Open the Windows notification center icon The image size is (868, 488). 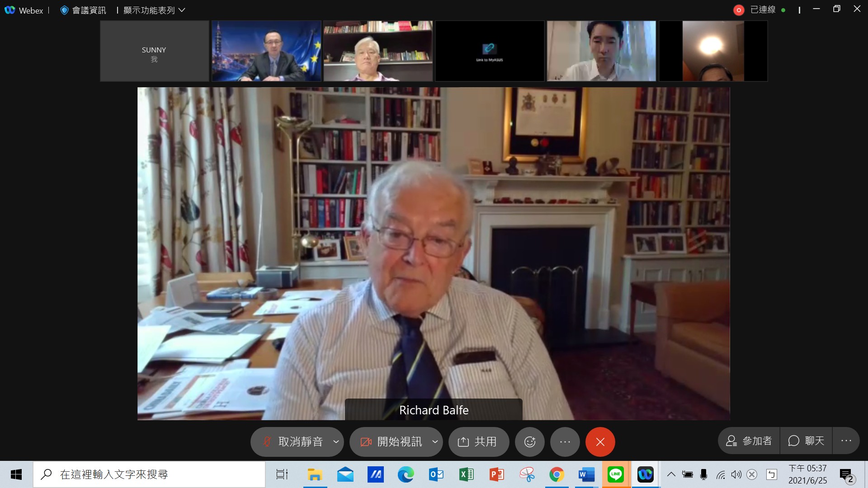846,474
